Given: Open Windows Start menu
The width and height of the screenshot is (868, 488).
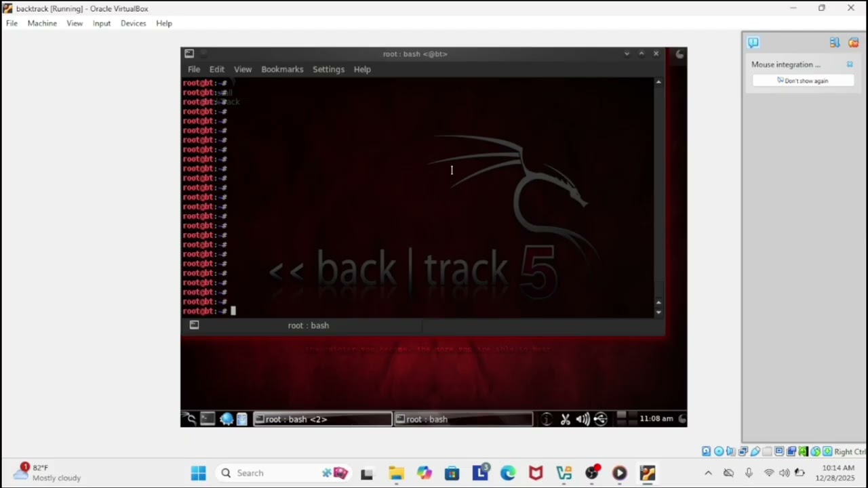Looking at the screenshot, I should (x=198, y=473).
